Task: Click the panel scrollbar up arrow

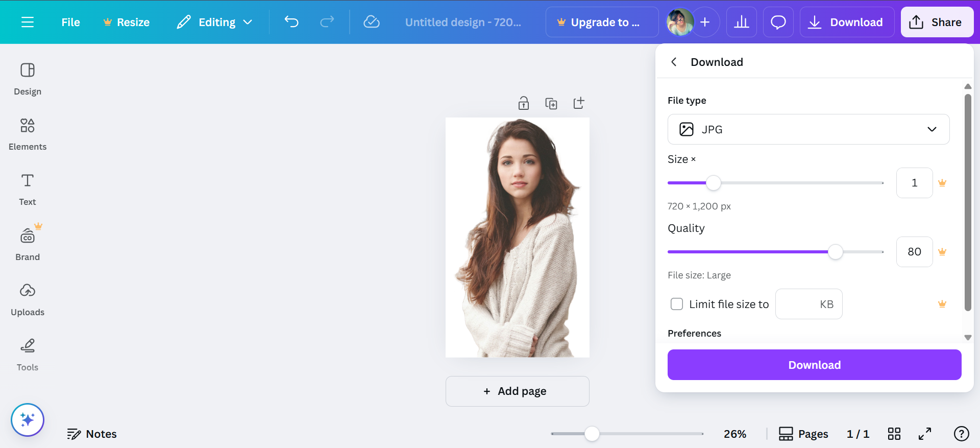Action: 968,86
